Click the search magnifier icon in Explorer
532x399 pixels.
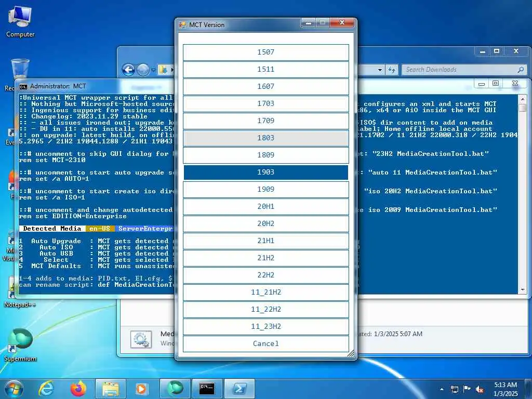pyautogui.click(x=521, y=70)
